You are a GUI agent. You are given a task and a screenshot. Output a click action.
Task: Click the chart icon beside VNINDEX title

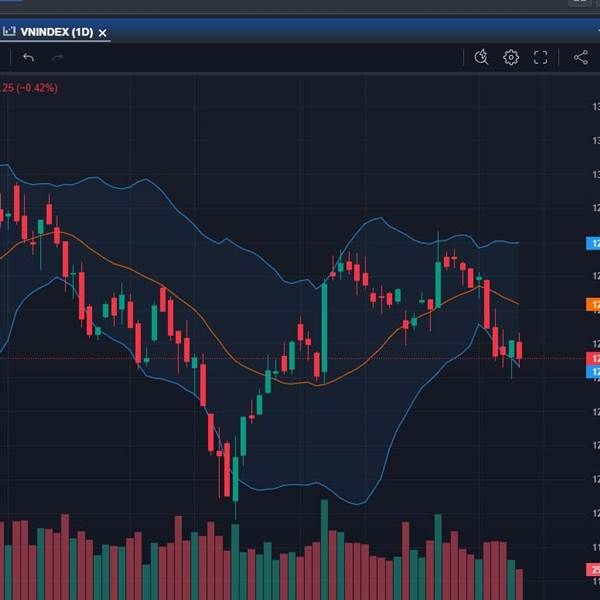click(x=9, y=31)
